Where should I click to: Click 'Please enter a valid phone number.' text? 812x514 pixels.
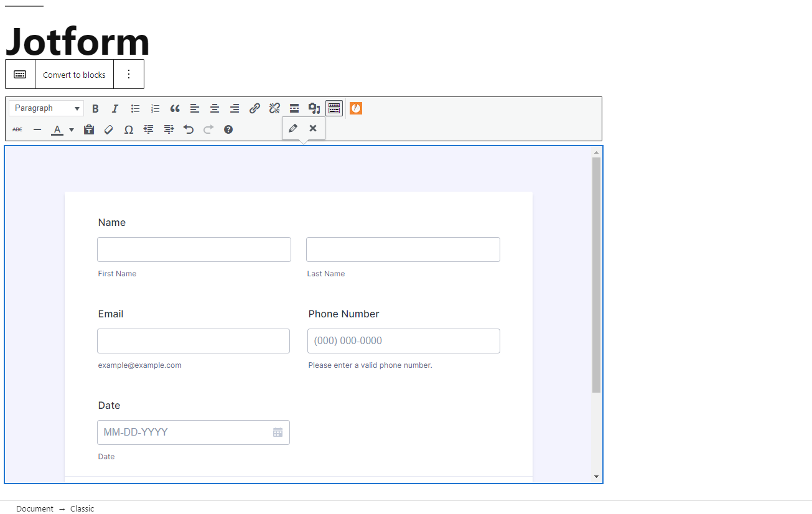tap(370, 365)
